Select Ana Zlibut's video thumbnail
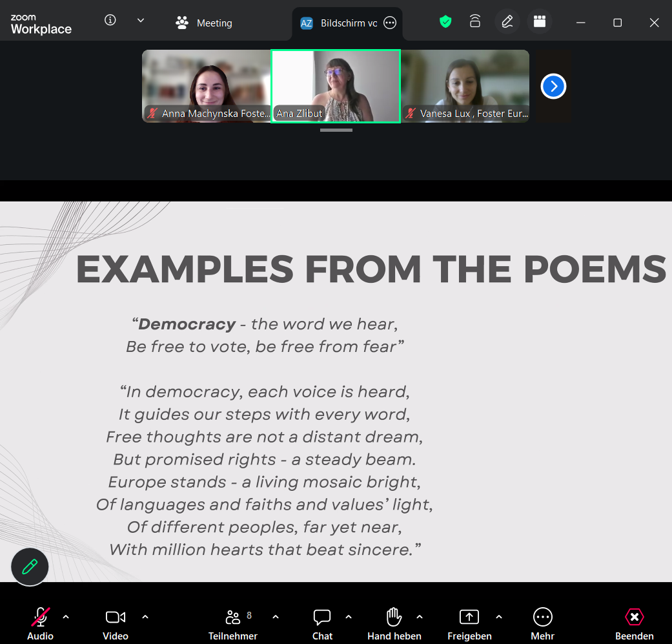Viewport: 672px width, 644px height. click(336, 86)
